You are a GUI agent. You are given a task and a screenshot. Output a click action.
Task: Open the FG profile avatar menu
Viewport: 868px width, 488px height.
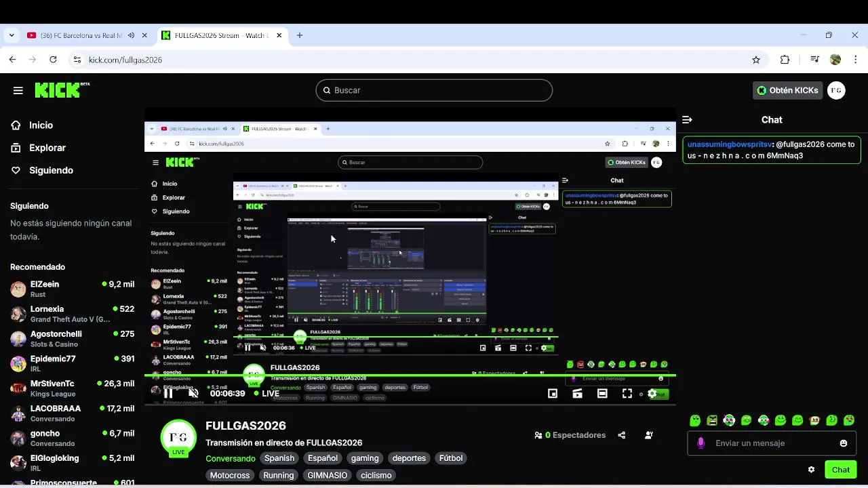pos(837,90)
